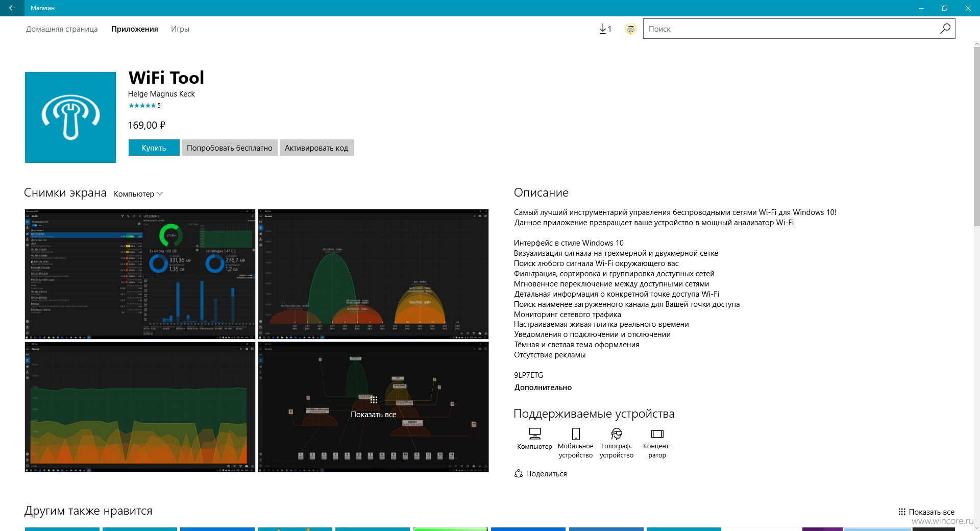Click Отсутствие рекламы line
Viewport: 980px width, 531px height.
tap(550, 355)
